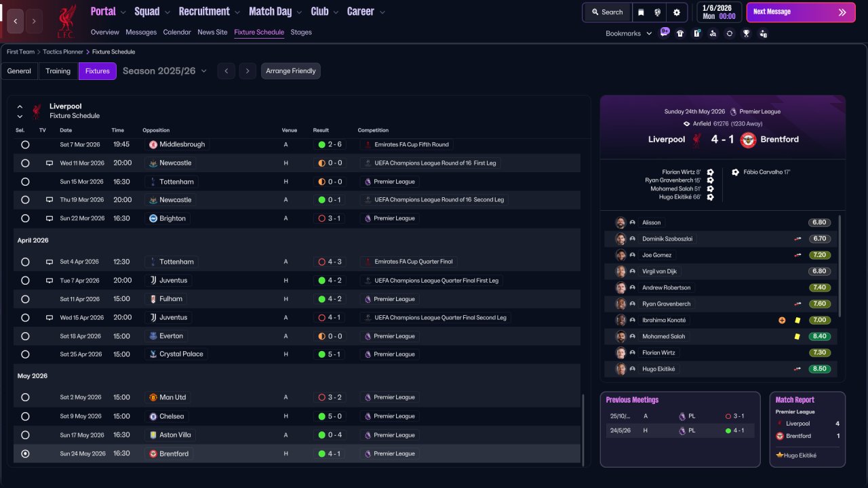This screenshot has width=868, height=488.
Task: Click the Brentford crest in match summary
Action: tap(748, 140)
